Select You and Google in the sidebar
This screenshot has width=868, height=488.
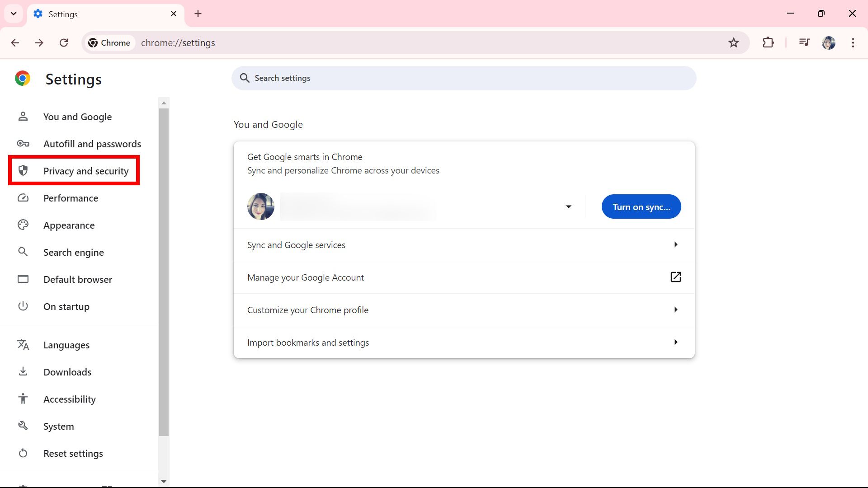[77, 117]
